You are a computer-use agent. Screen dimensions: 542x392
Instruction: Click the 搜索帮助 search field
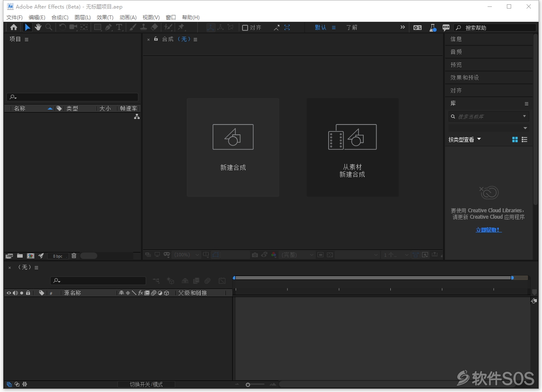coord(495,27)
